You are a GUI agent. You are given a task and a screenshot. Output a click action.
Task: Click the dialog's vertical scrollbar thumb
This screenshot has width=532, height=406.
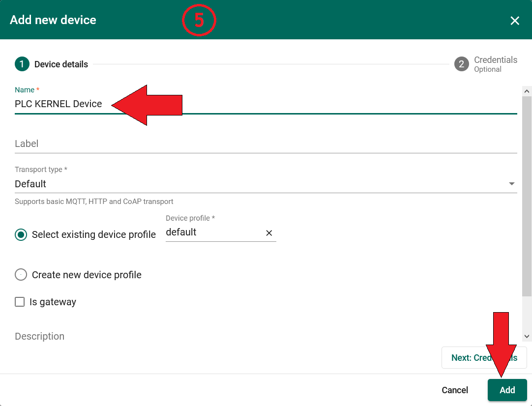coord(527,197)
